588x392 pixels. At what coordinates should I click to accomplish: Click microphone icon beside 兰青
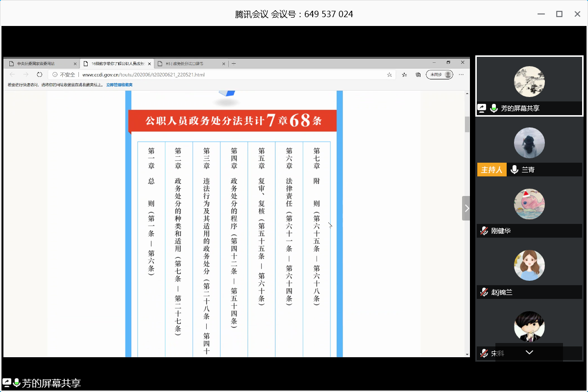(514, 170)
